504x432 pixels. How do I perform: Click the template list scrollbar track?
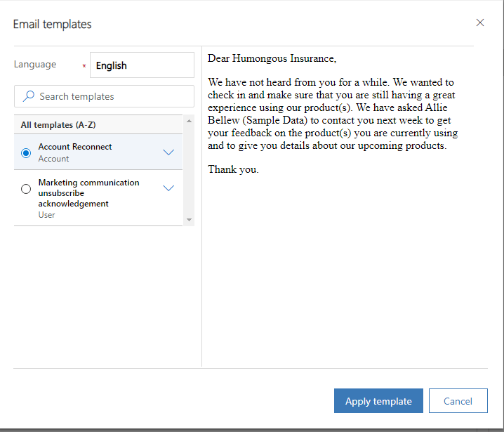coord(188,170)
